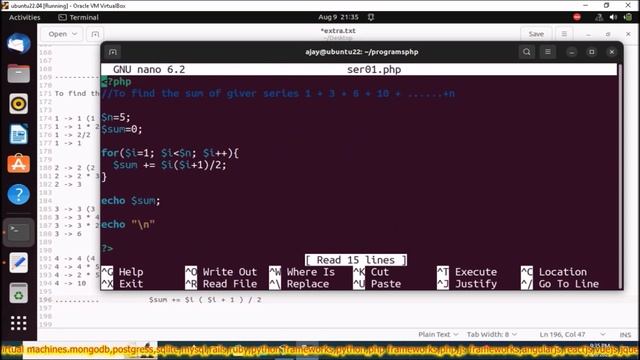
Task: Click the ^K Cut nano shortcut
Action: [371, 272]
